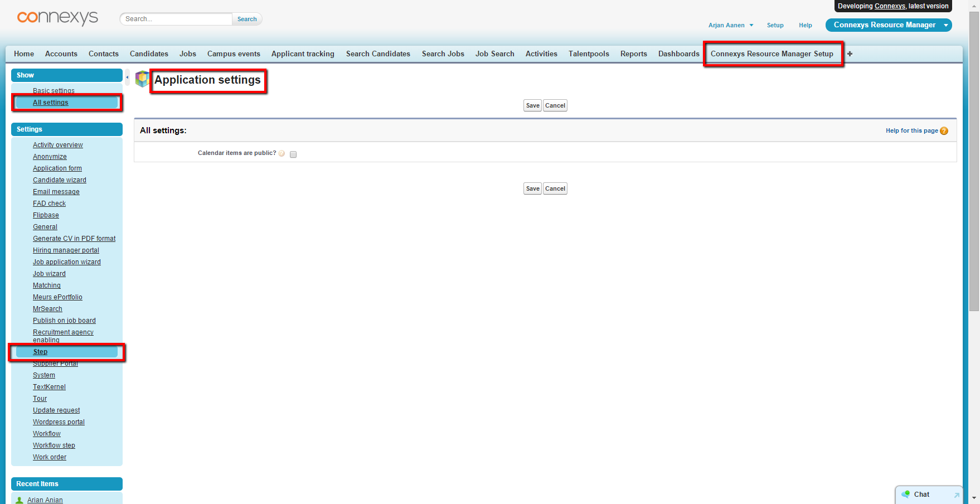Viewport: 980px width, 504px height.
Task: Open Email message settings
Action: tap(56, 192)
